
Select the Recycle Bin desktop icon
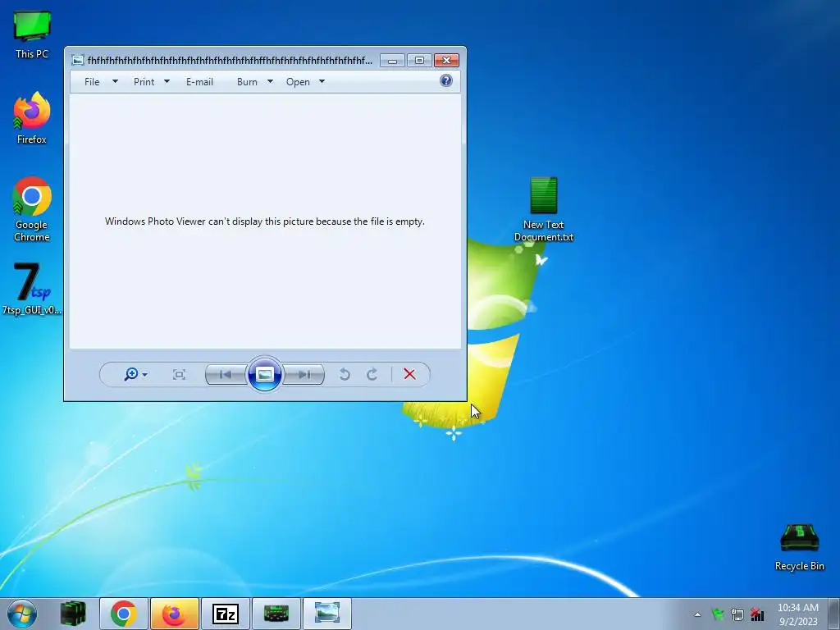tap(799, 546)
